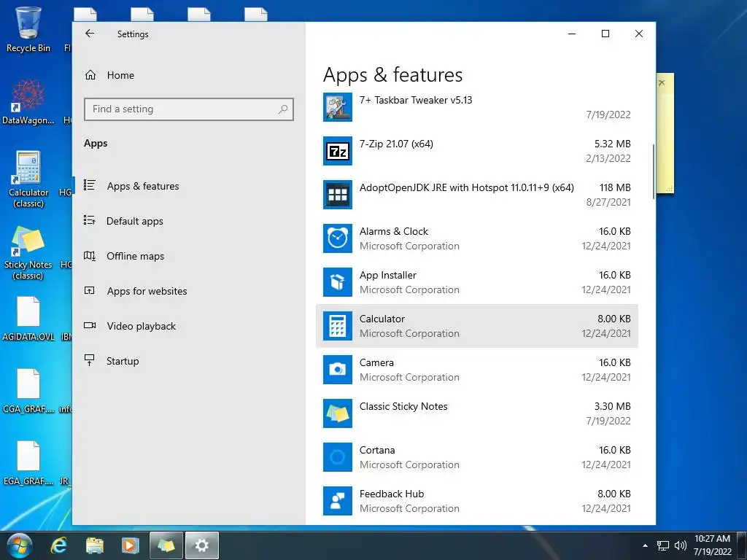Viewport: 747px width, 560px height.
Task: Click the Camera app icon
Action: tap(337, 370)
